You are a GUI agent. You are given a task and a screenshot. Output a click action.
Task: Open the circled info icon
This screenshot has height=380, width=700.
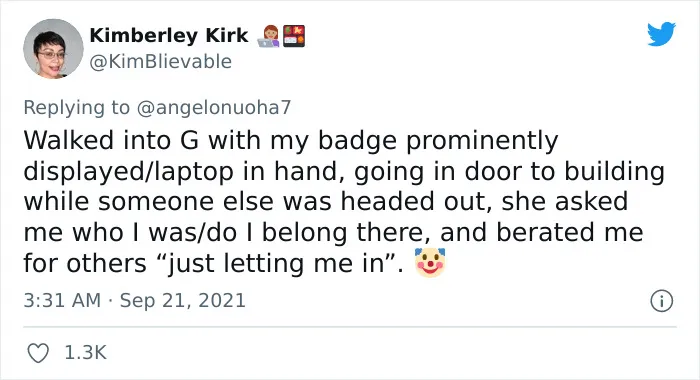(x=661, y=301)
